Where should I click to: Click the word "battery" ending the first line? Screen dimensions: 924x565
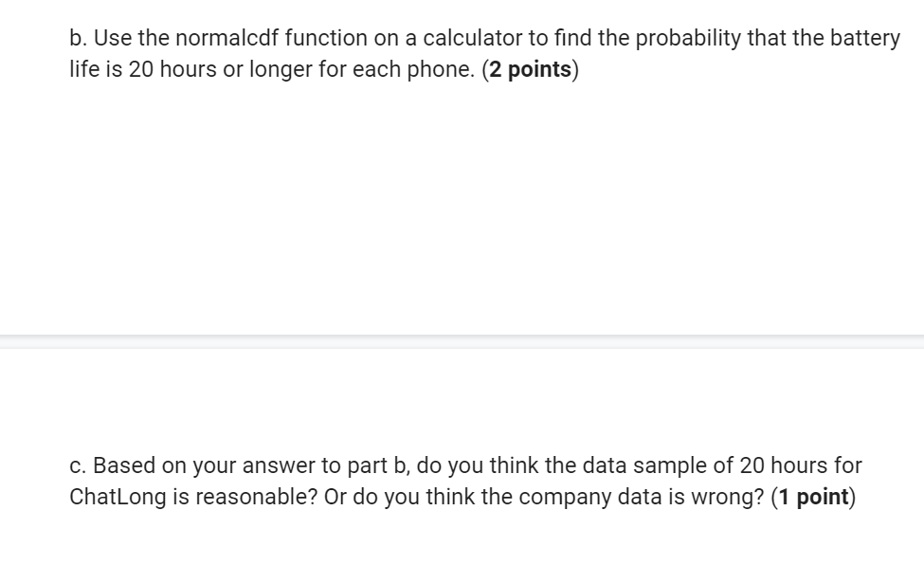[x=863, y=39]
